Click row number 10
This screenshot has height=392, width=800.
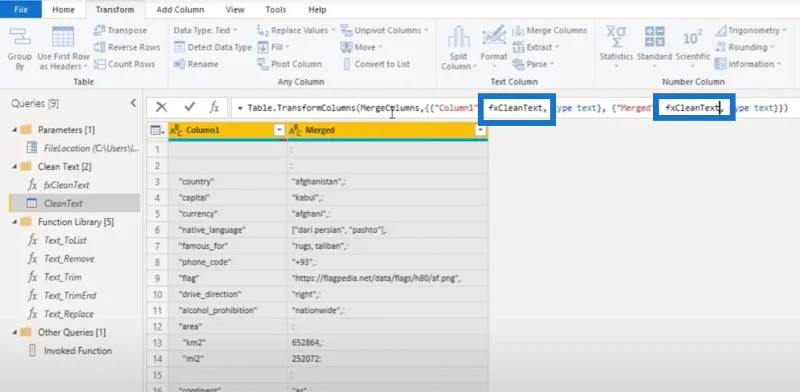tap(157, 295)
